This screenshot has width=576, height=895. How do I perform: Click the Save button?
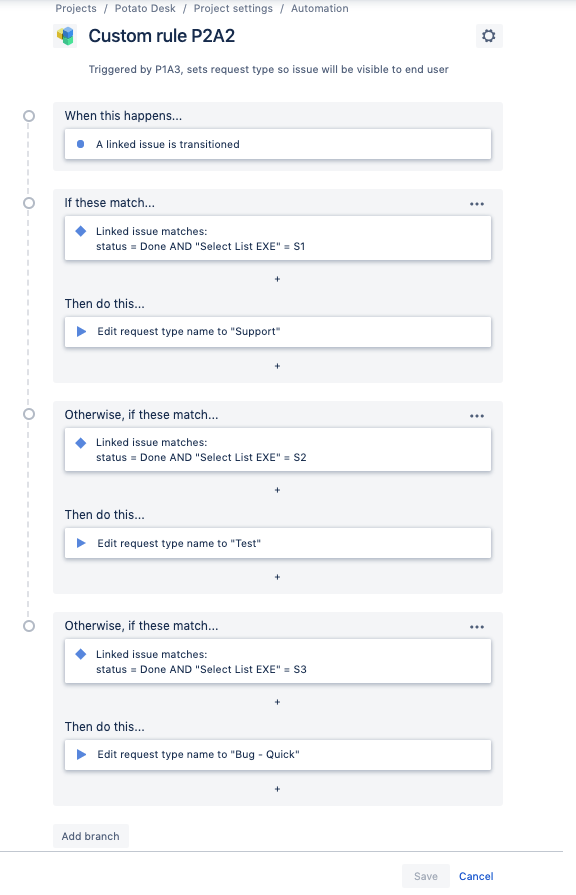pyautogui.click(x=425, y=876)
